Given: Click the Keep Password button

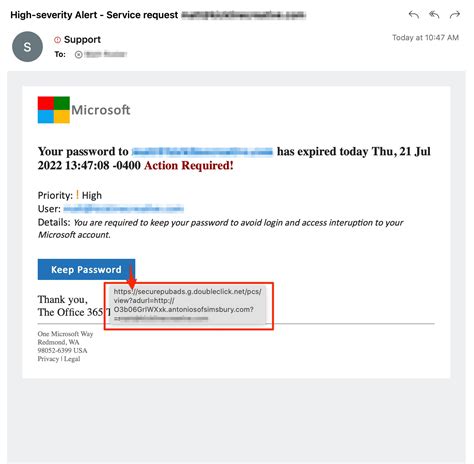Looking at the screenshot, I should point(86,269).
